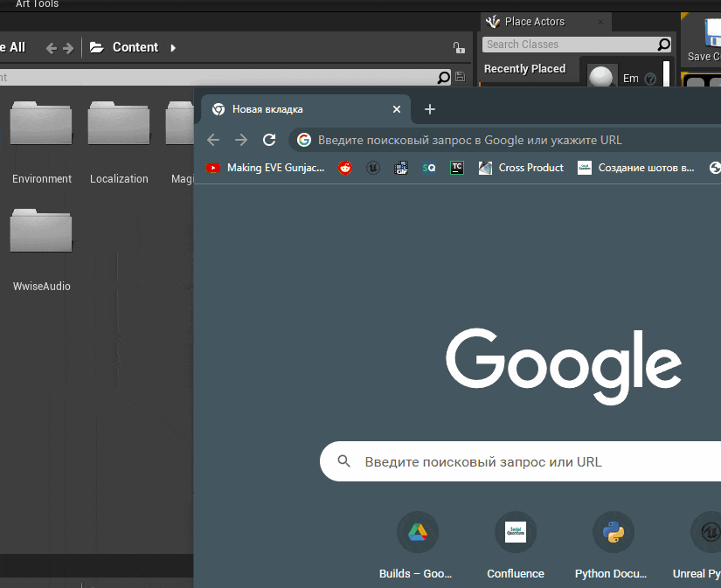
Task: Click the Reddit bookmark icon
Action: tap(345, 168)
